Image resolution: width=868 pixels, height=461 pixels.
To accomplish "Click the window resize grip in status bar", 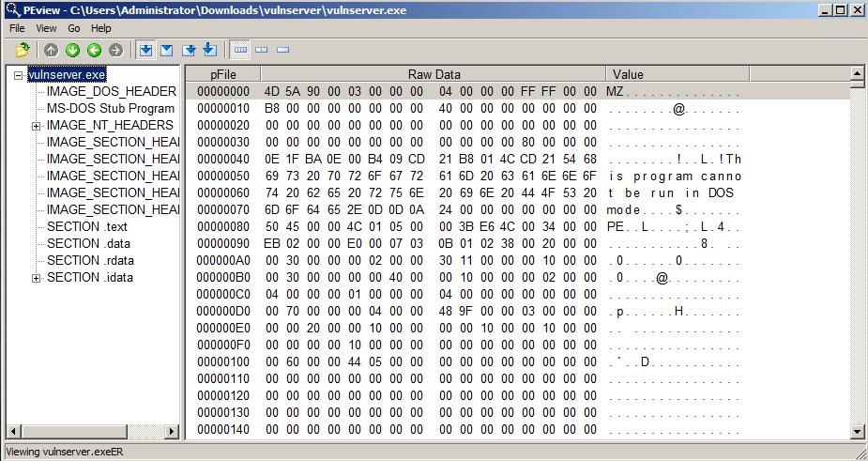I will [x=859, y=453].
